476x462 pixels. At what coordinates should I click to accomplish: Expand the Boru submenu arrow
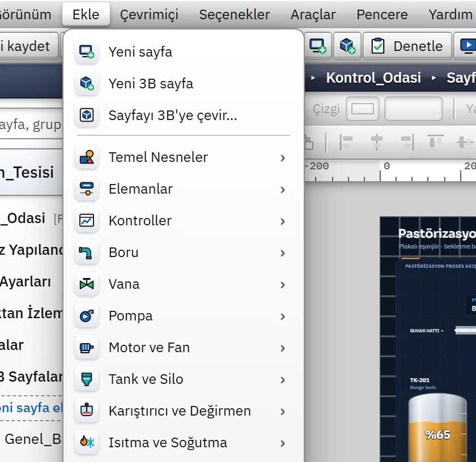283,253
